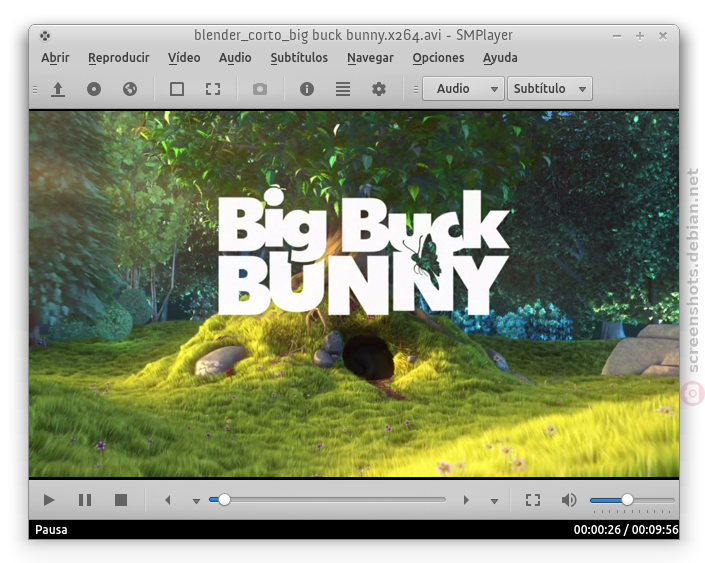Click the main toolbar drag handle

click(35, 89)
